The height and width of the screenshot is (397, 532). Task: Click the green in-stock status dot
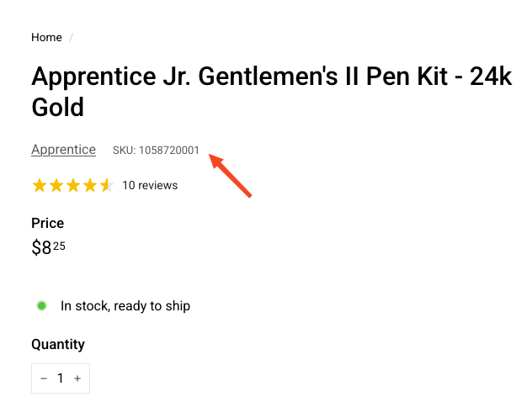point(41,305)
